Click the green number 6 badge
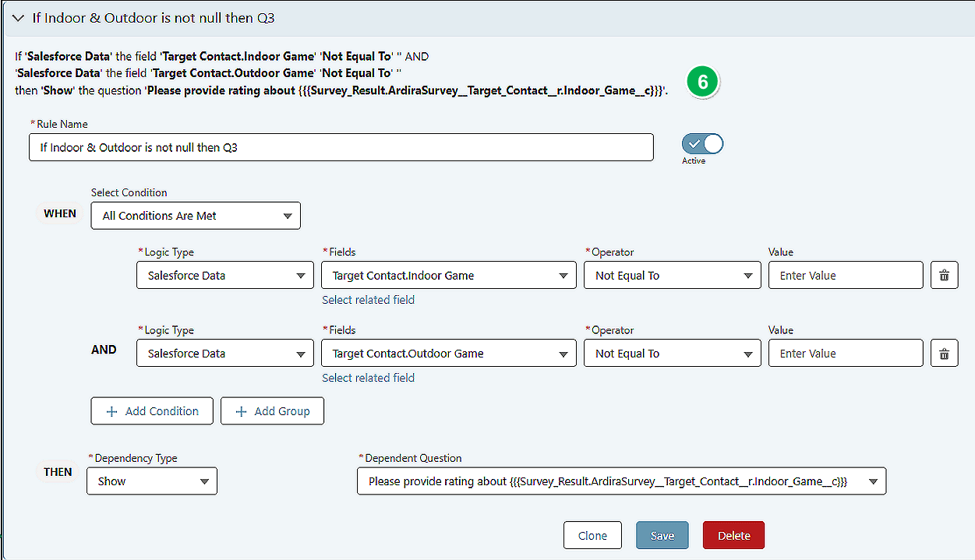This screenshot has height=560, width=975. 702,82
